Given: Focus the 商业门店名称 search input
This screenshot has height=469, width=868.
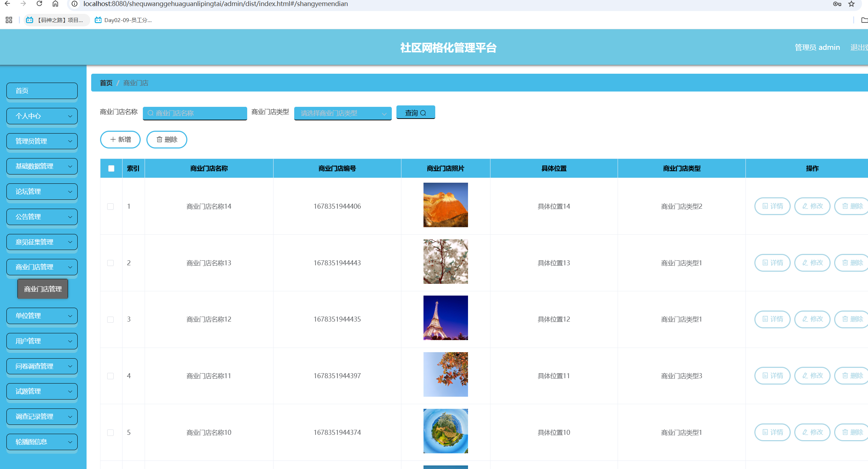Looking at the screenshot, I should 195,113.
